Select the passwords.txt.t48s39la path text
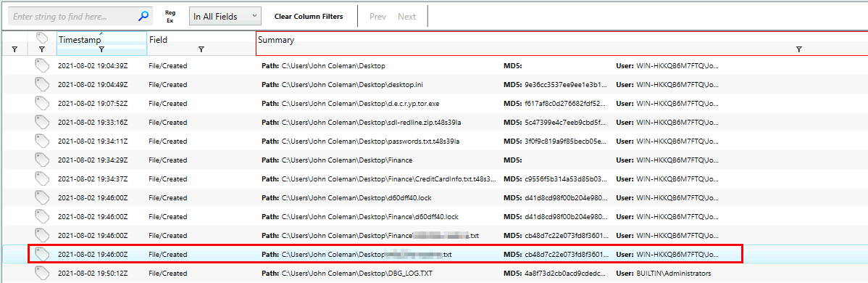Image resolution: width=868 pixels, height=283 pixels. pyautogui.click(x=370, y=141)
